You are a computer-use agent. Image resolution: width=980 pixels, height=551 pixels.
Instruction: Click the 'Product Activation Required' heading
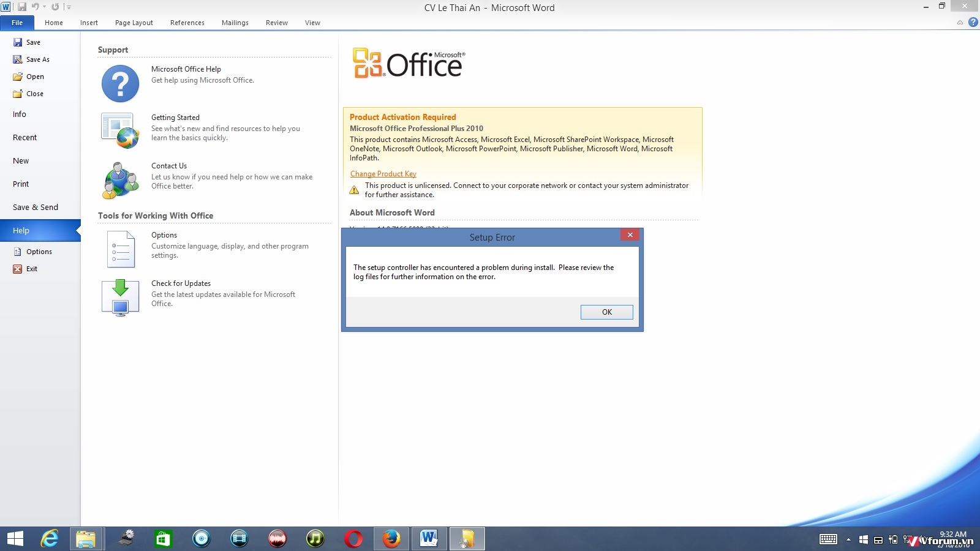point(403,117)
